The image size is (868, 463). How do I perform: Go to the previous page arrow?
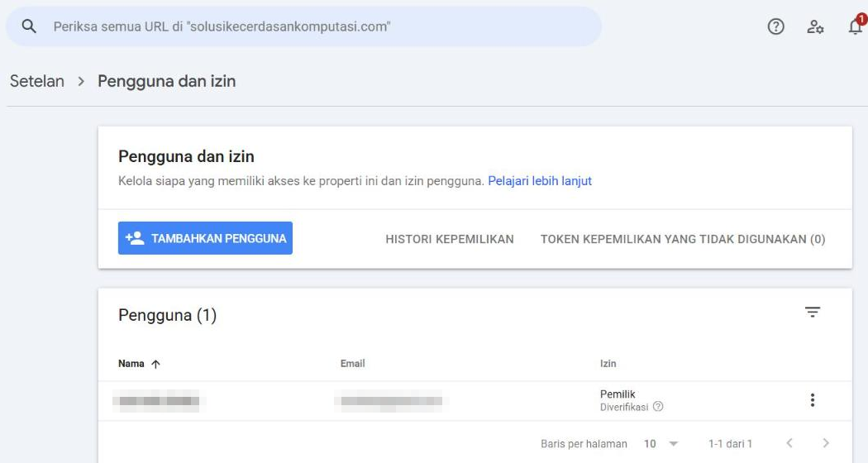point(789,443)
